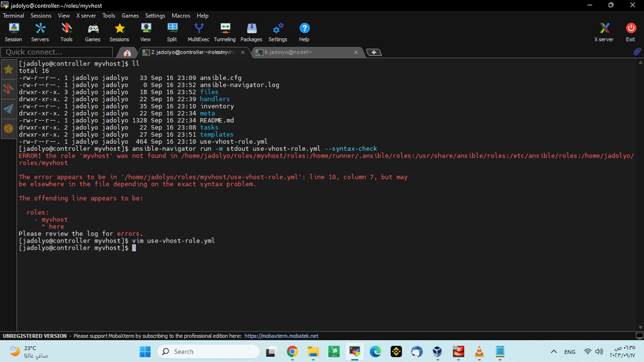
Task: Focus the Quick connect field
Action: pyautogui.click(x=58, y=52)
